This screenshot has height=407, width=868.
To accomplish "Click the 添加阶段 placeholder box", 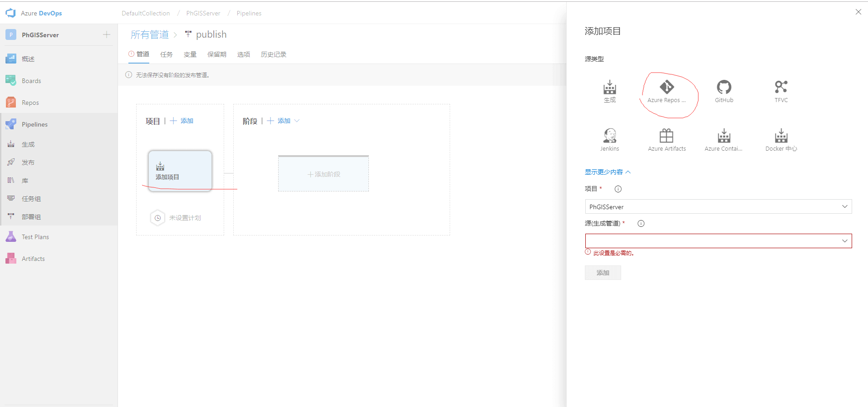I will (x=323, y=174).
